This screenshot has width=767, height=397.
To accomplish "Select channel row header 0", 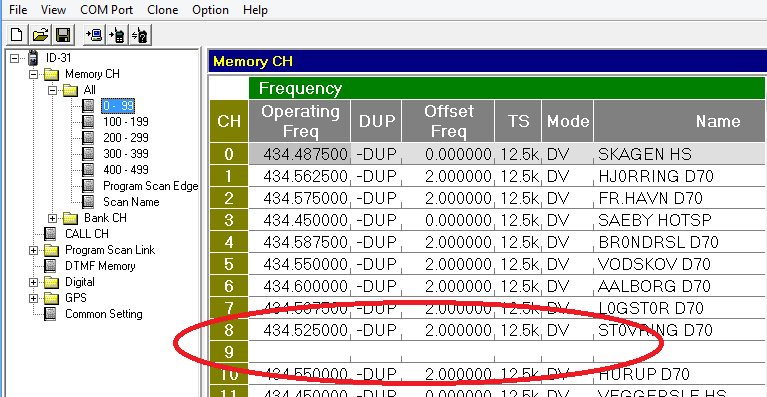I will click(x=229, y=154).
